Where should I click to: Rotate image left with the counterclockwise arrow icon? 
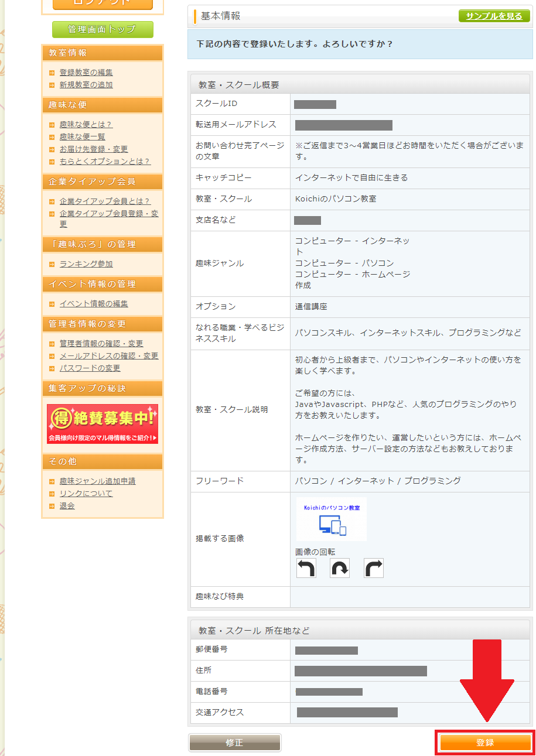tap(306, 568)
